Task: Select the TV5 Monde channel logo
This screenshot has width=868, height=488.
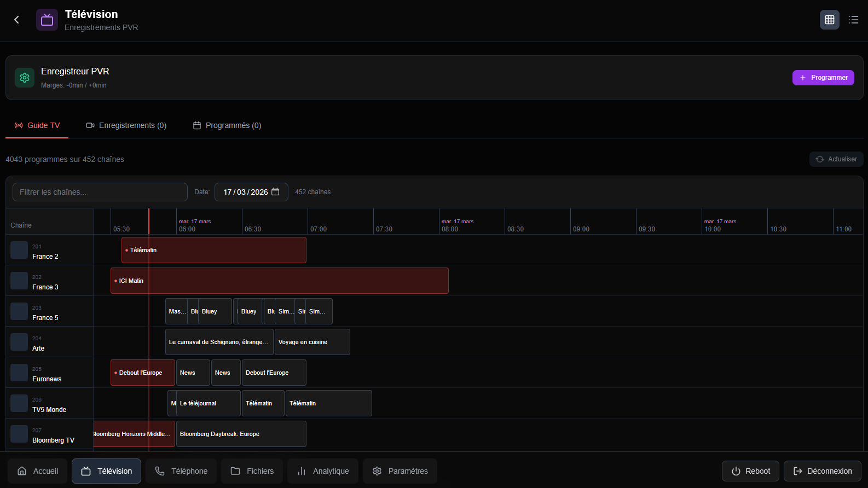Action: tap(19, 403)
